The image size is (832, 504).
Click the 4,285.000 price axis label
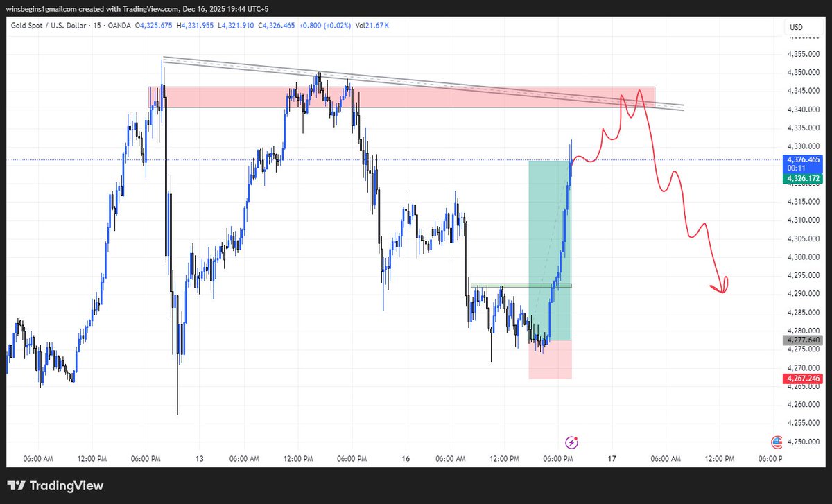804,313
